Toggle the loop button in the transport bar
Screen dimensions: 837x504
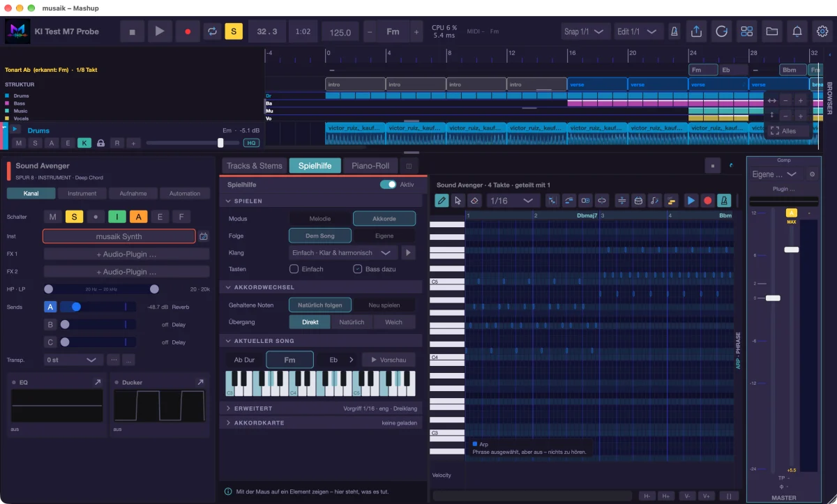(211, 31)
